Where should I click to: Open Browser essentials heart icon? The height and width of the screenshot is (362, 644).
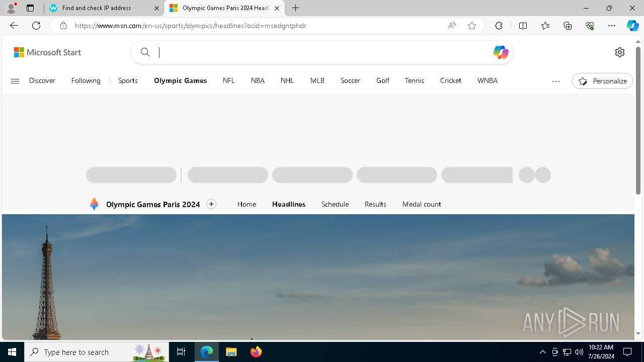point(590,26)
